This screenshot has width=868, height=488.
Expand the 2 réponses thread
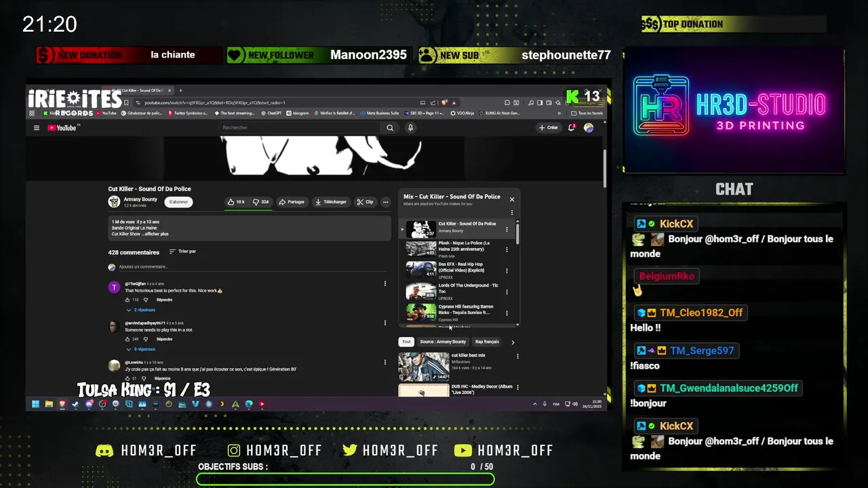pos(140,310)
